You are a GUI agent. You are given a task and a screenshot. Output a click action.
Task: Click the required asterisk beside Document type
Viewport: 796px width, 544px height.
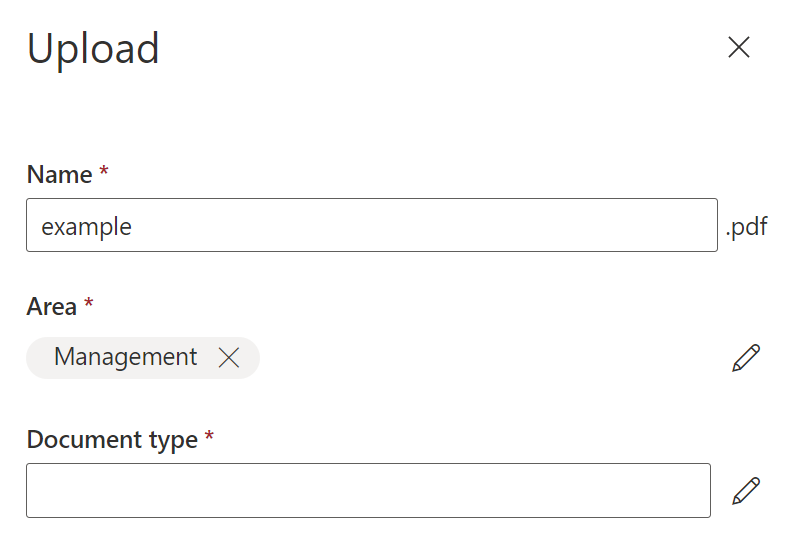(209, 438)
